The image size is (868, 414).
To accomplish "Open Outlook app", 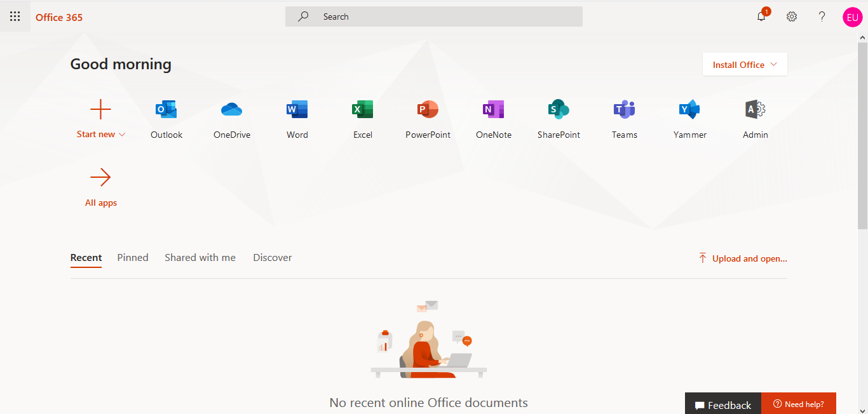I will (166, 119).
